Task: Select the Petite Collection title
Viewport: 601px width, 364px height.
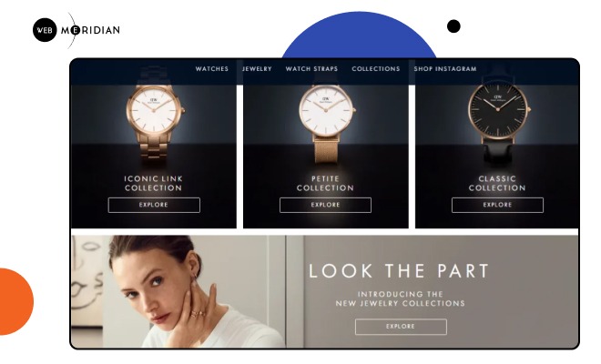Action: click(x=325, y=183)
